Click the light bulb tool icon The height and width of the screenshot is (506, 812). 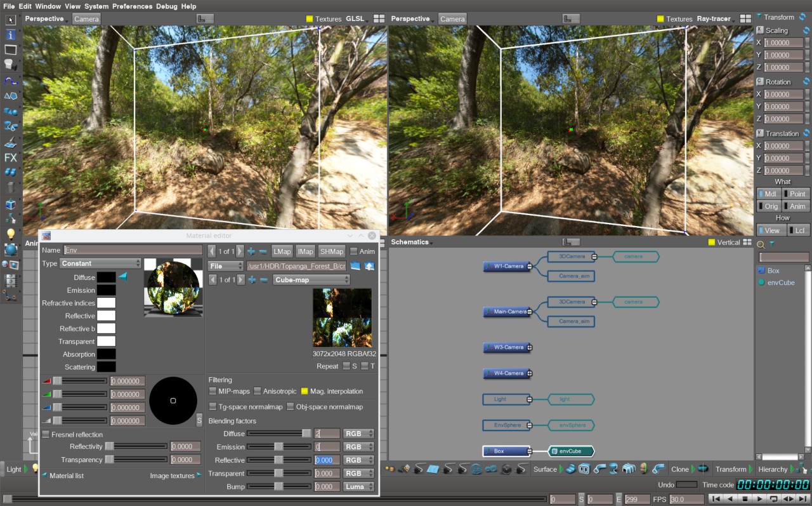coord(11,234)
